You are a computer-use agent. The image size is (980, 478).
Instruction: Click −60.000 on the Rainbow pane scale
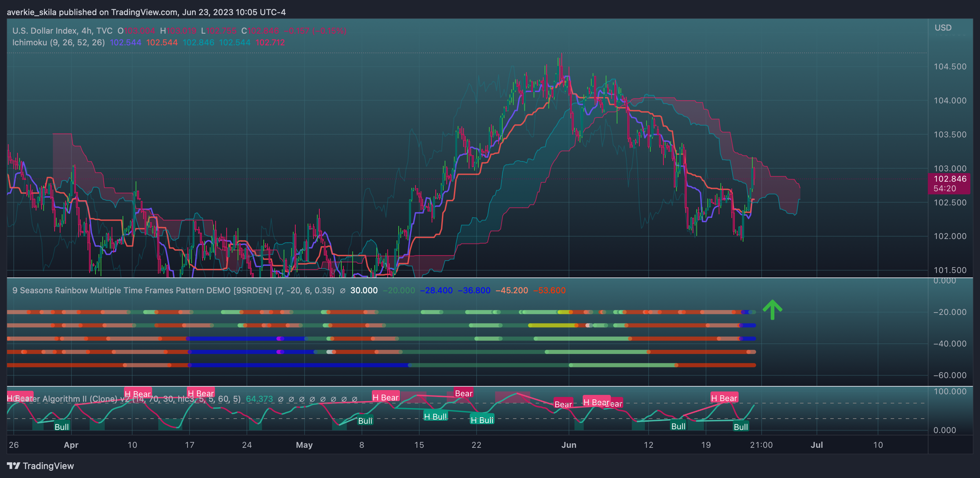(x=950, y=375)
